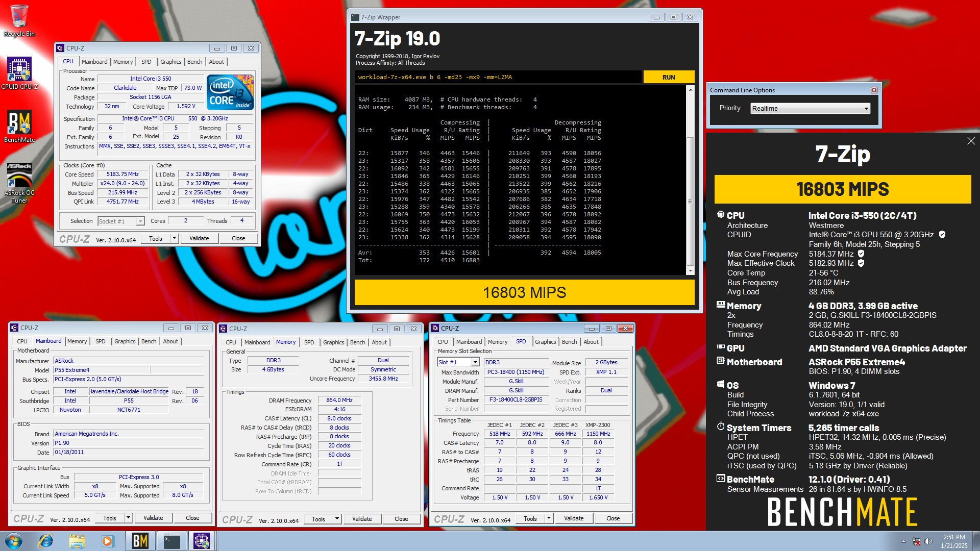Switch to Mainboard tab in top CPU-Z window
The height and width of the screenshot is (551, 980).
[94, 62]
